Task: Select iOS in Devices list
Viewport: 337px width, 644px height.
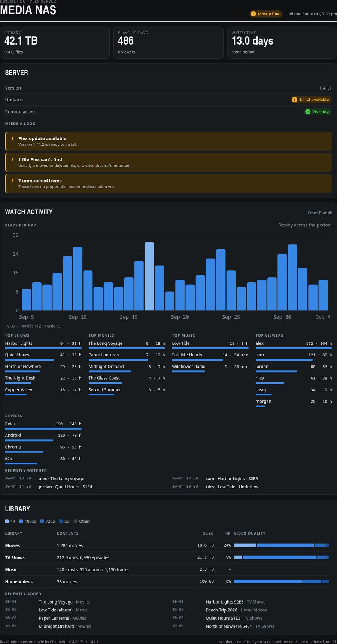Action: 9,458
